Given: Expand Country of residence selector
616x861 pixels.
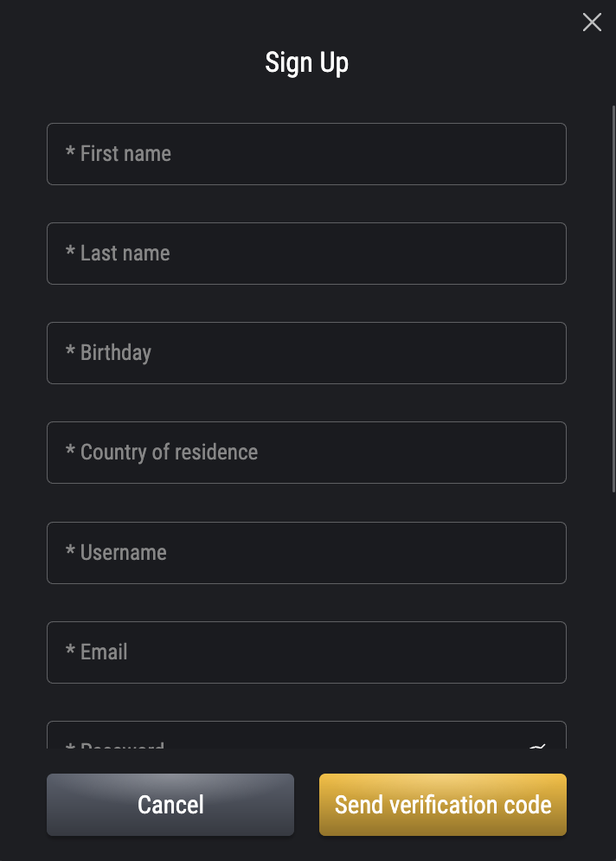Looking at the screenshot, I should pos(306,453).
